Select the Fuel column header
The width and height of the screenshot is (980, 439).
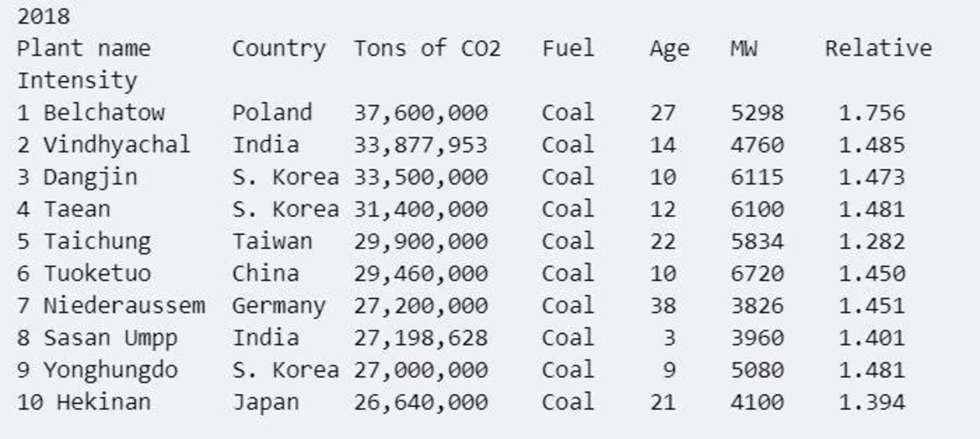pos(568,48)
